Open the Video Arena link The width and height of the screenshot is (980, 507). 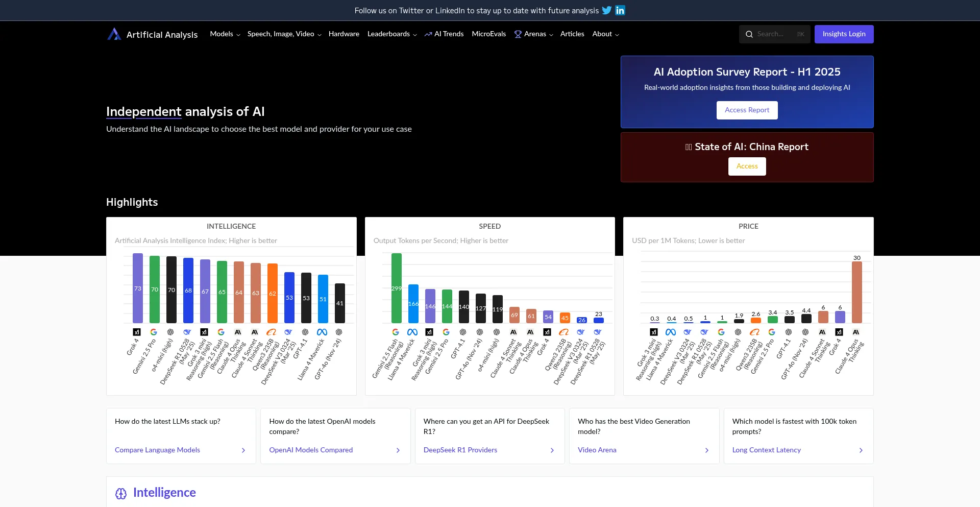(597, 450)
